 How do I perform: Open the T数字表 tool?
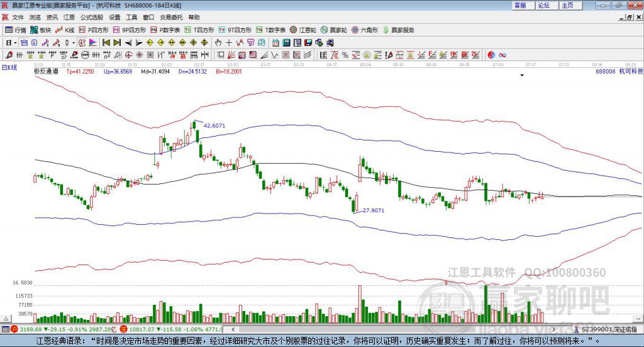click(270, 30)
